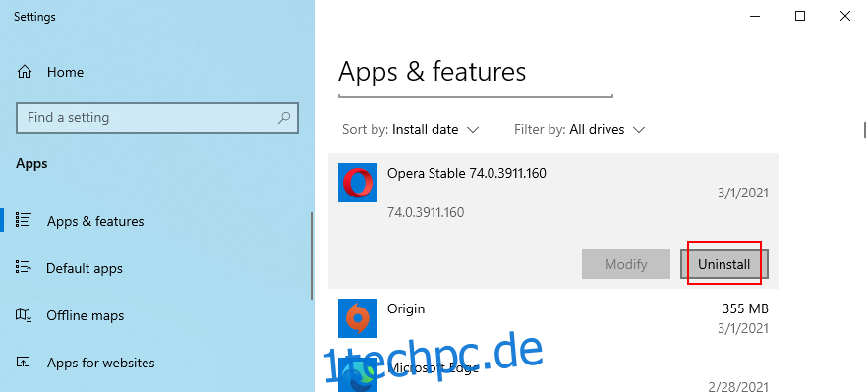Click the Offline maps sidebar icon

(24, 315)
